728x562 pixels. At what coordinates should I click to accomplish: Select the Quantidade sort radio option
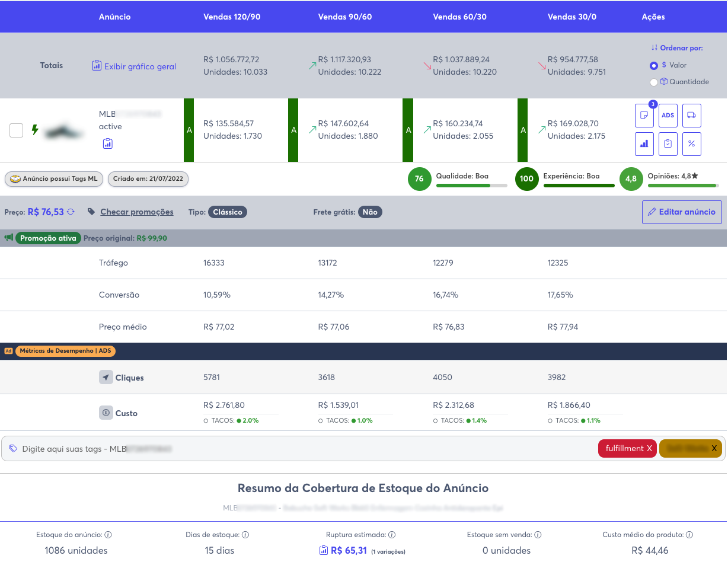pyautogui.click(x=654, y=82)
